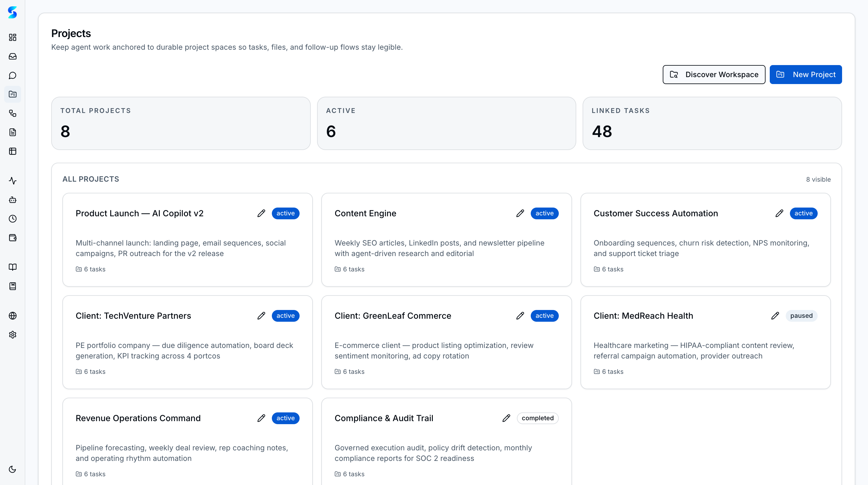Screen dimensions: 868x485
Task: Toggle dark mode with moon icon
Action: (x=12, y=469)
